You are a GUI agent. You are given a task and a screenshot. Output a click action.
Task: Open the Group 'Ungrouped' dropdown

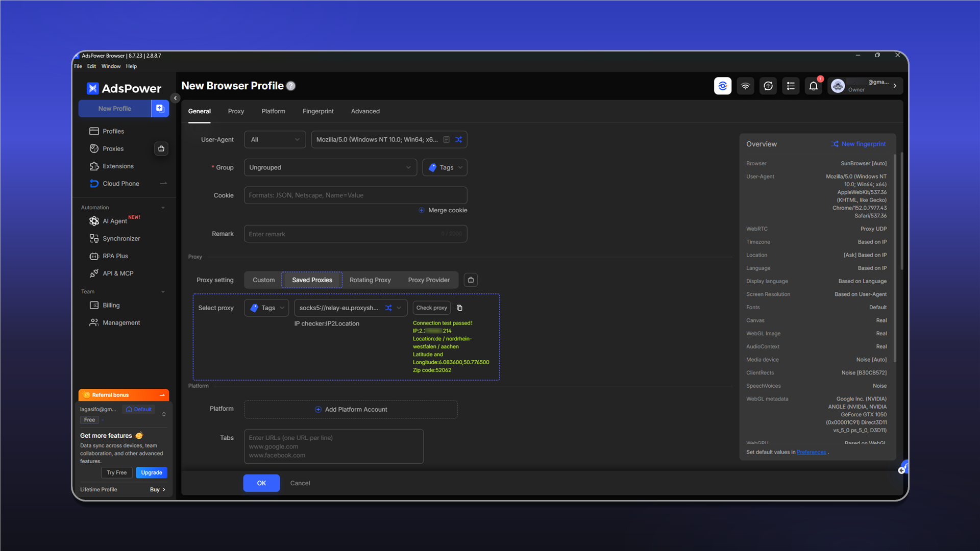[330, 167]
